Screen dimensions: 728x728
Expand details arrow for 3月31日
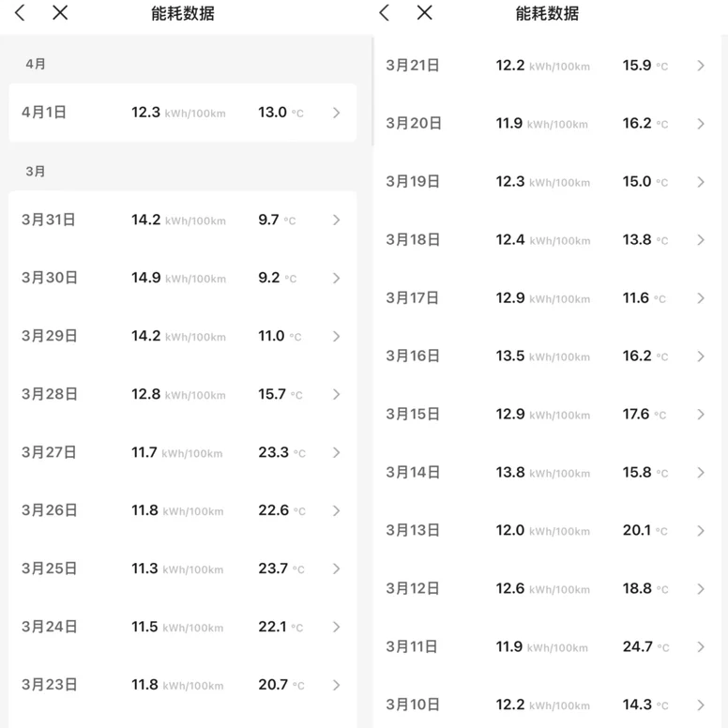(337, 220)
